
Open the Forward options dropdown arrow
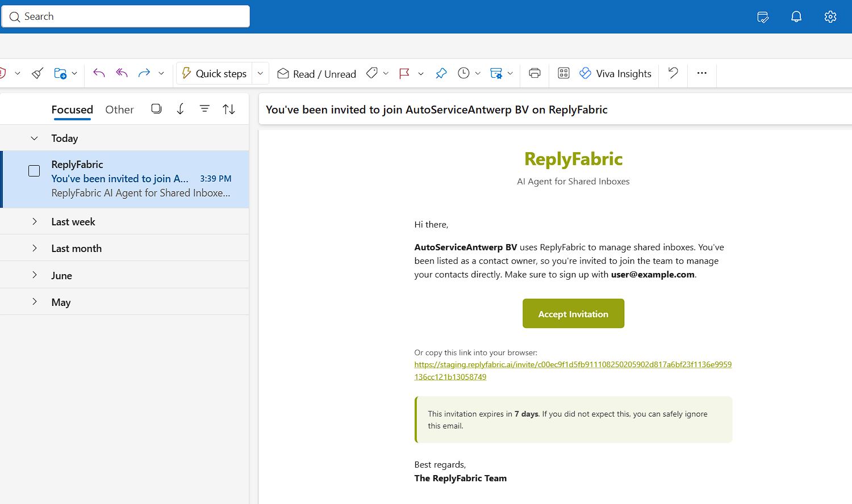(161, 73)
